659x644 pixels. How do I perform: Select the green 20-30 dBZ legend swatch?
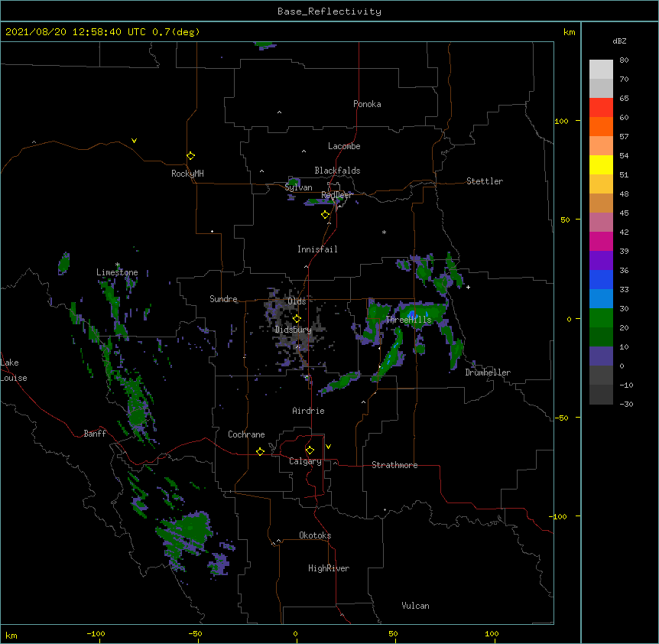601,318
